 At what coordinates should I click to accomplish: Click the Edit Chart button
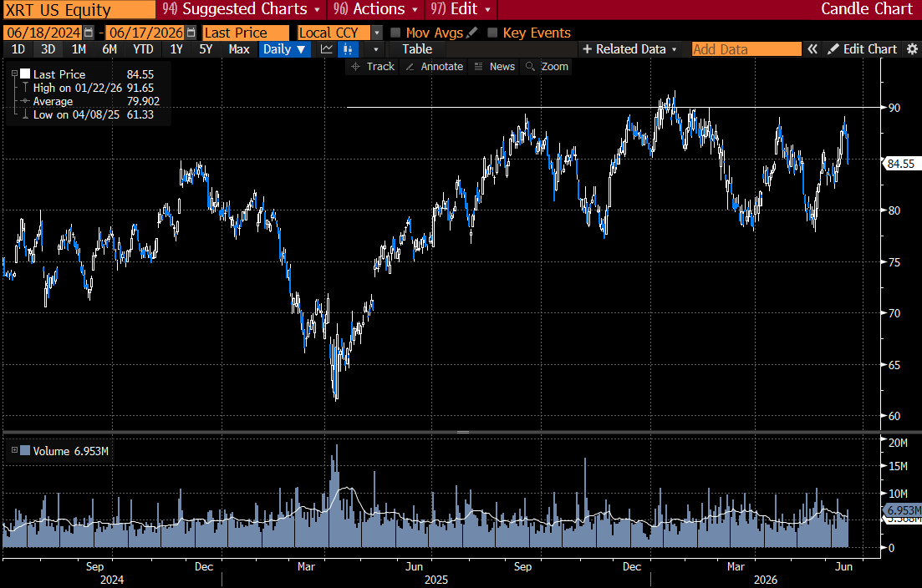(x=862, y=49)
